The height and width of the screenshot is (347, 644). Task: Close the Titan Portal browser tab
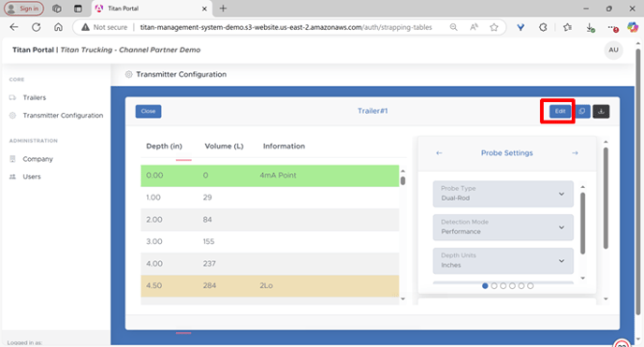tap(204, 8)
